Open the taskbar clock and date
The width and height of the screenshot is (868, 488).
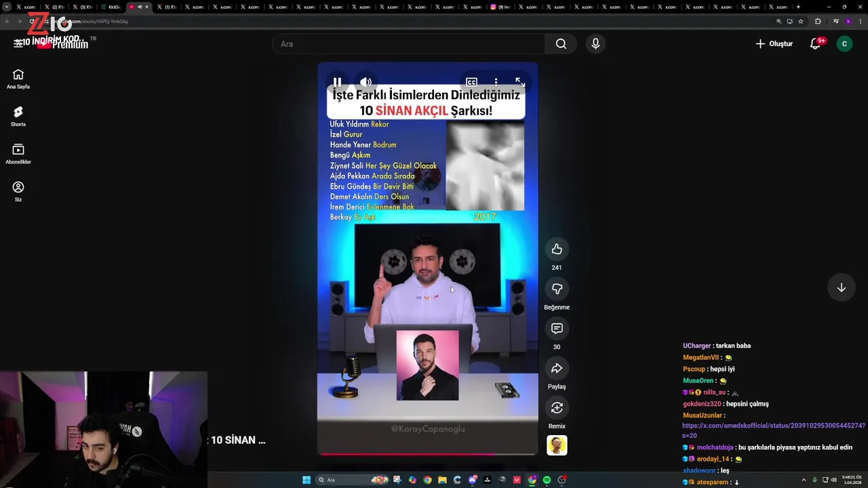point(852,480)
